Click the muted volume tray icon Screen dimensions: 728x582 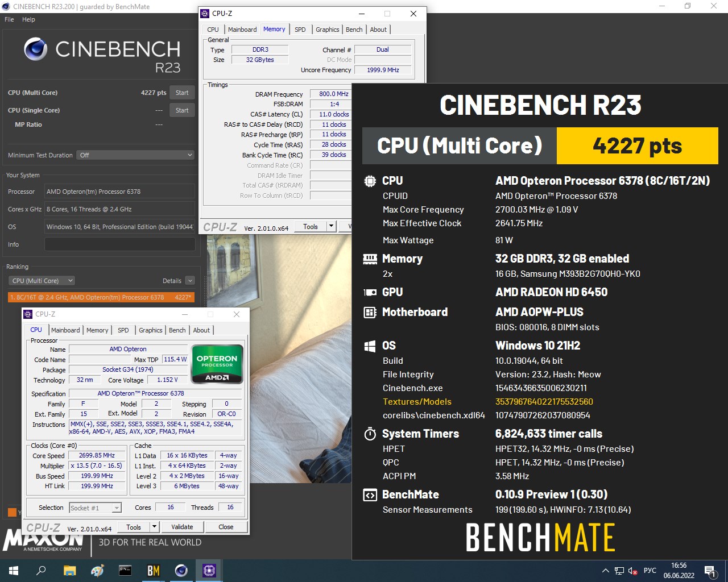coord(632,571)
